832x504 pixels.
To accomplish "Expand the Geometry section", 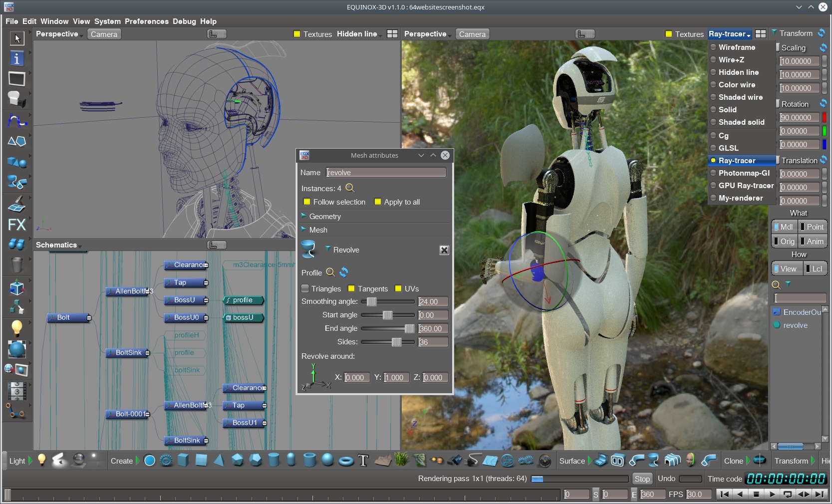I will (325, 216).
